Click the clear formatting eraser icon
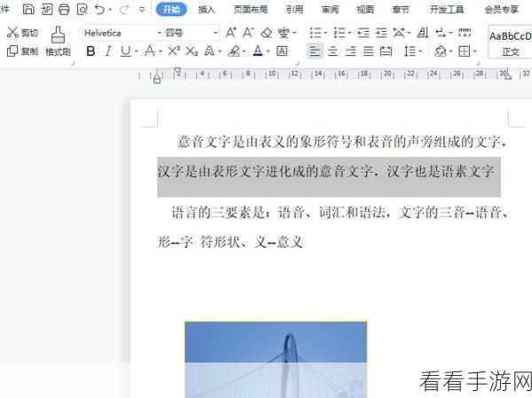The height and width of the screenshot is (398, 532). (x=267, y=33)
